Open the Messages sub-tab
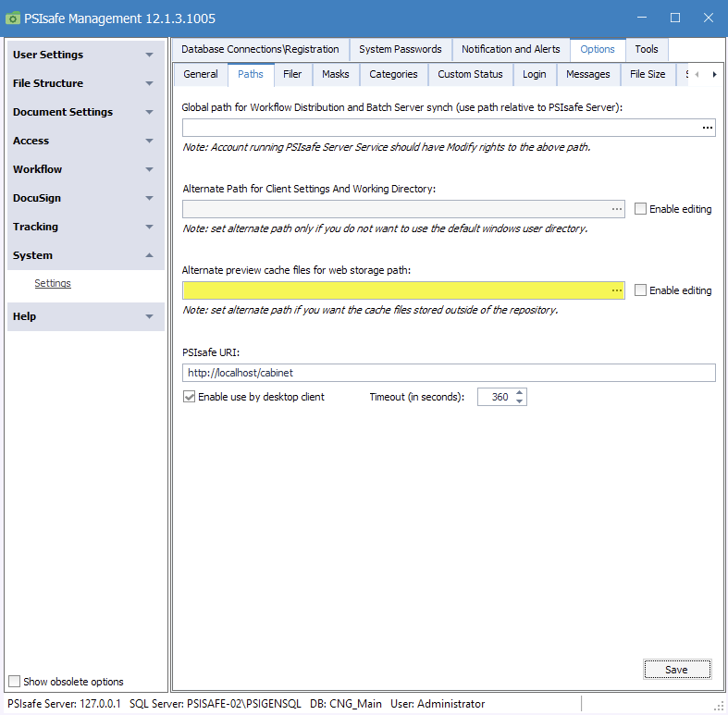This screenshot has width=728, height=715. [588, 74]
